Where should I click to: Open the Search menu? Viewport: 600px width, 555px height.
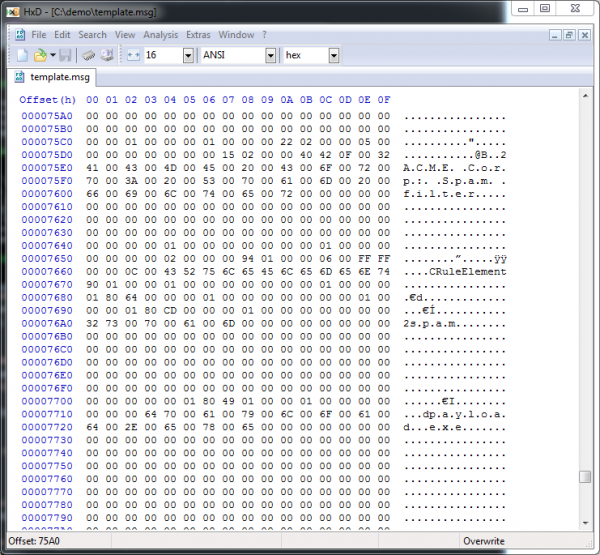(x=92, y=35)
